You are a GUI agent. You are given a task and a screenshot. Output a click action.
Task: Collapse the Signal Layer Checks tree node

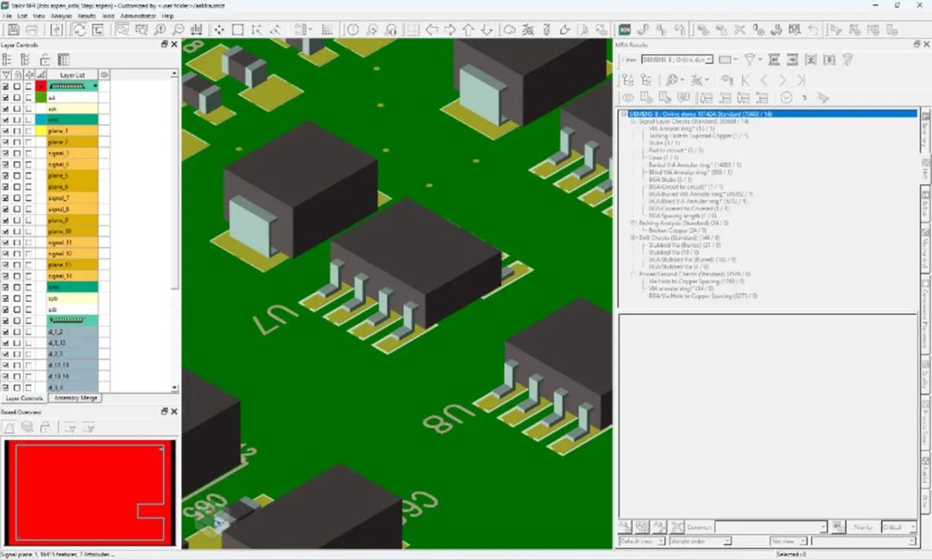(633, 122)
